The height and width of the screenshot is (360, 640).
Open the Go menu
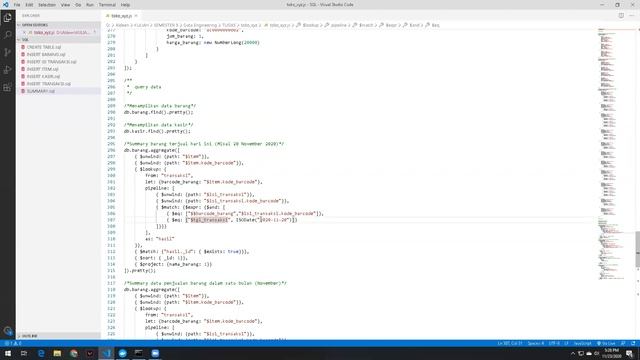[78, 4]
